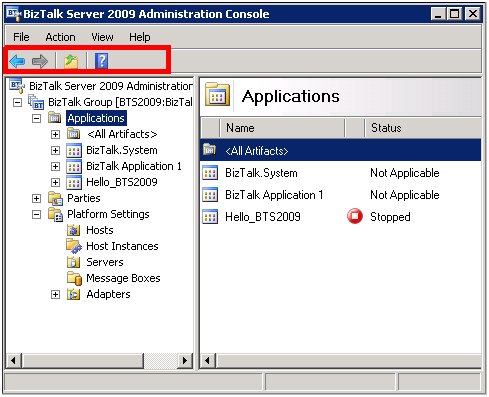Expand the BizTalk Application 1 tree node
The image size is (489, 397).
55,166
